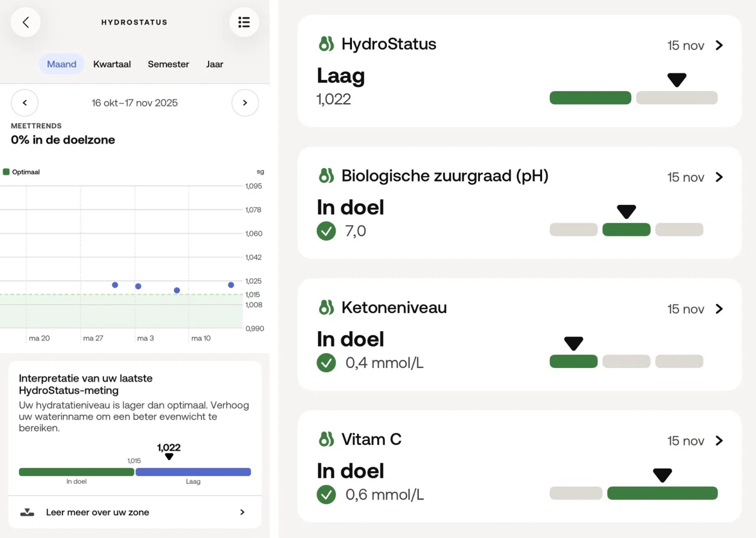
Task: Click the checkmark beside 0,4 mmol/L
Action: 326,363
